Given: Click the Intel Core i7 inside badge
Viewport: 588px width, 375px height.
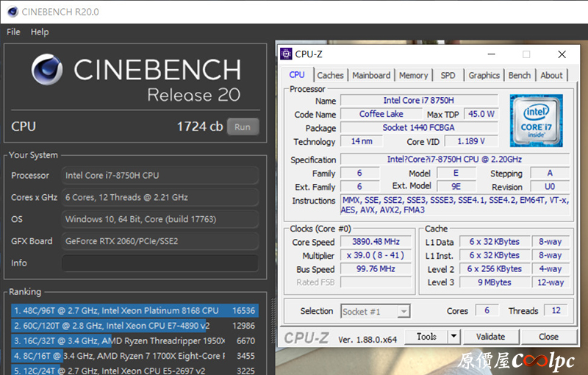Looking at the screenshot, I should pos(537,121).
